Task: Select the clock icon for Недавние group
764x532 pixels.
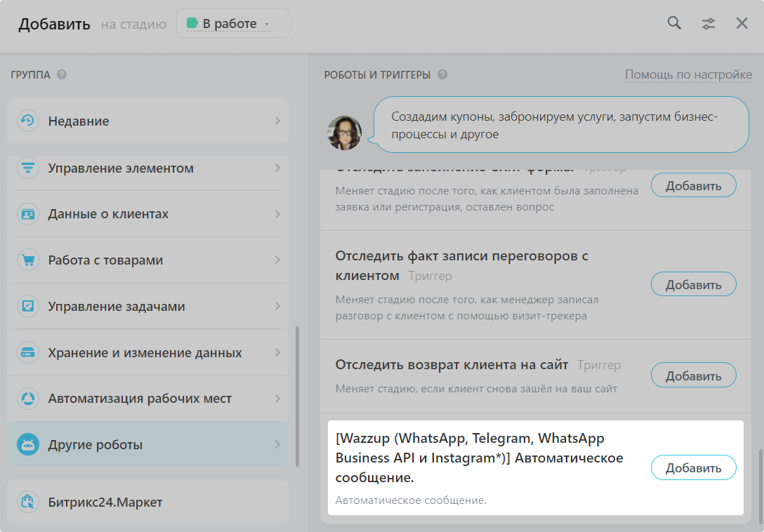Action: [28, 120]
